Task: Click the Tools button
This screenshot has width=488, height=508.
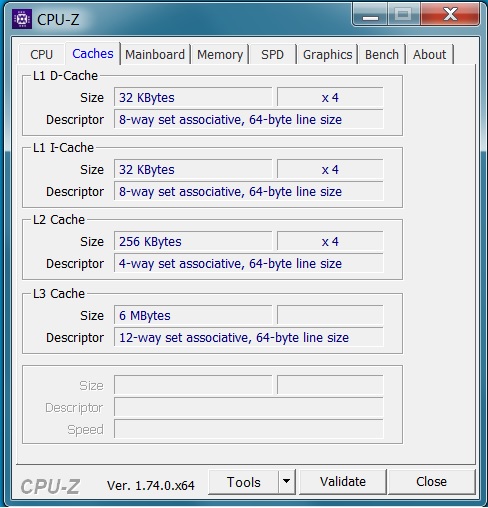Action: [243, 482]
